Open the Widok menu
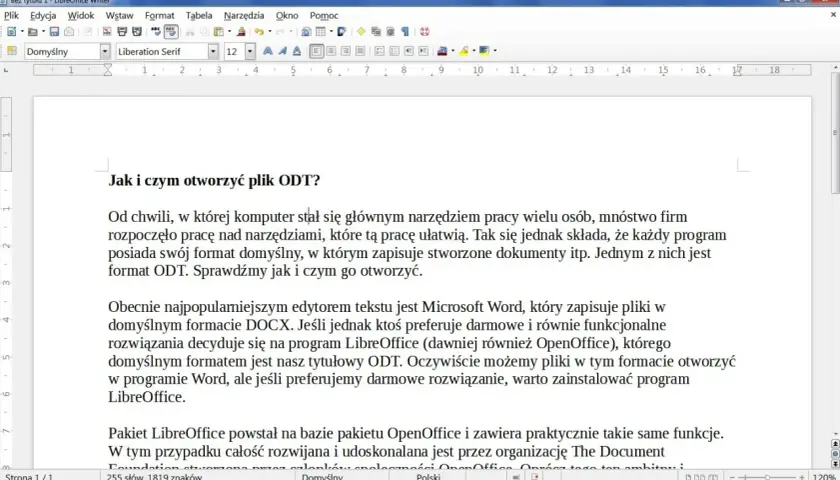The height and width of the screenshot is (480, 840). click(81, 16)
